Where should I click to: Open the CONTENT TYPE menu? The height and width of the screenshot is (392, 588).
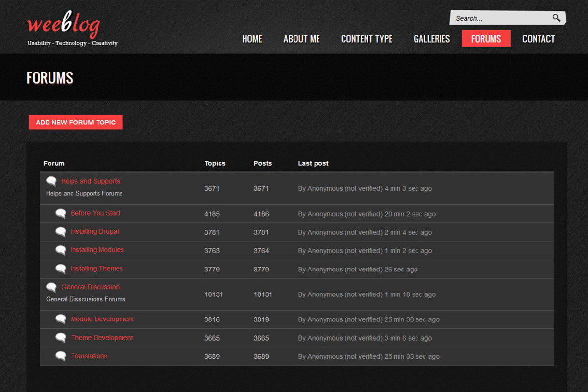pos(367,39)
